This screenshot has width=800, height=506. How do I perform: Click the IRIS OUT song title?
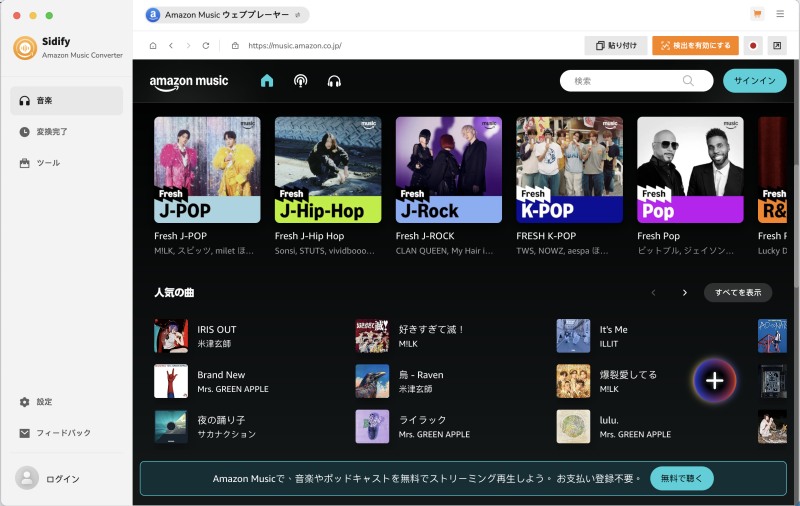(216, 330)
